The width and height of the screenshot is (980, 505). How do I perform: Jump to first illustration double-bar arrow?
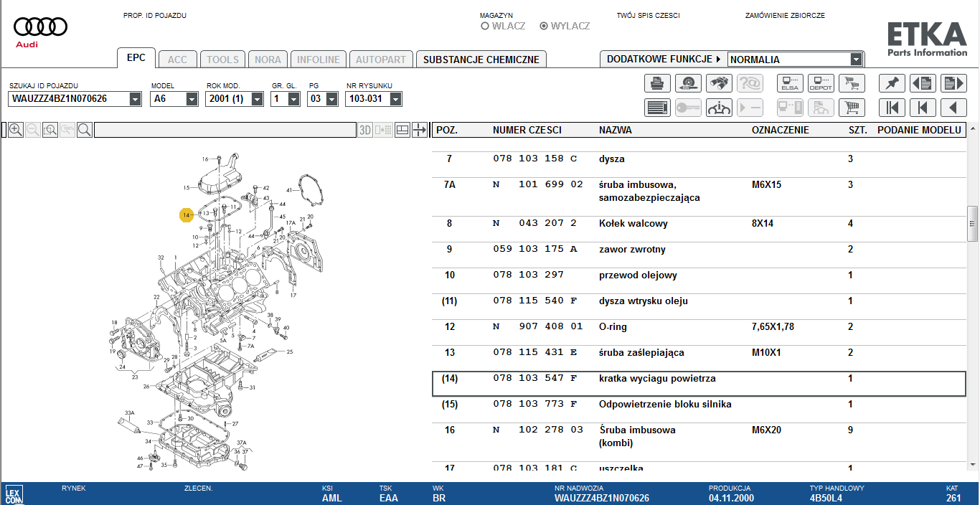(x=892, y=108)
